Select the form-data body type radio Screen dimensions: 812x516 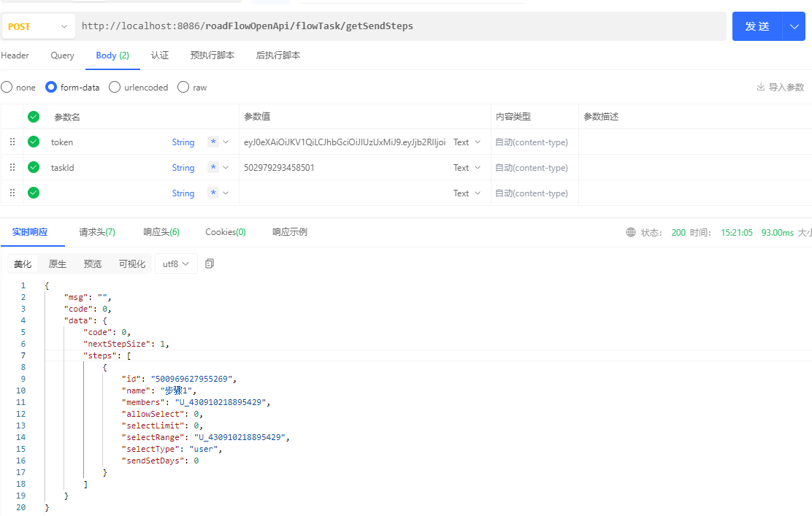(x=51, y=87)
